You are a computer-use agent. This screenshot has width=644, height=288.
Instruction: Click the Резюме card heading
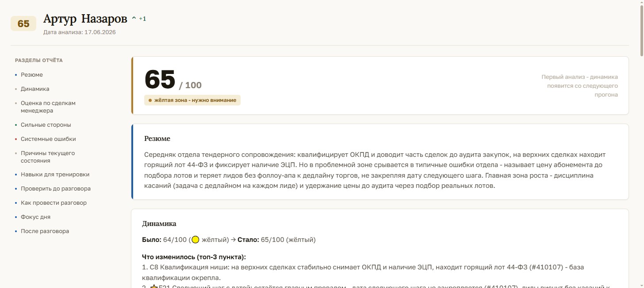157,139
